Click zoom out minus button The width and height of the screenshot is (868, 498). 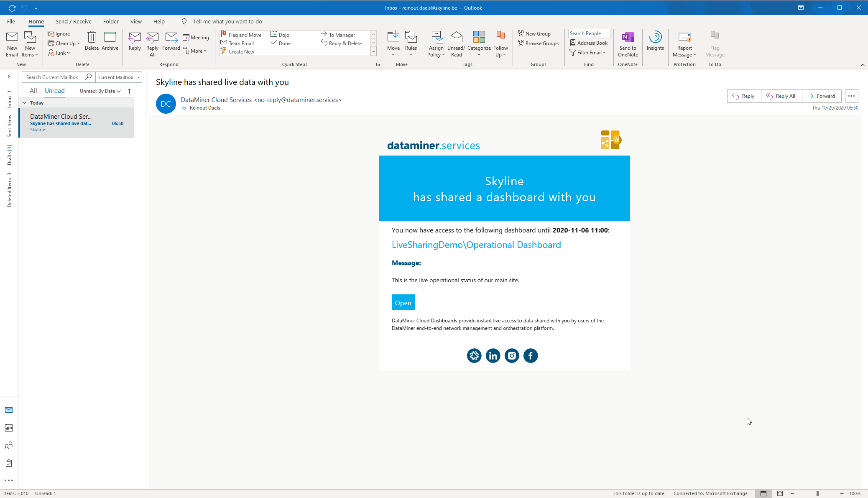click(x=792, y=494)
